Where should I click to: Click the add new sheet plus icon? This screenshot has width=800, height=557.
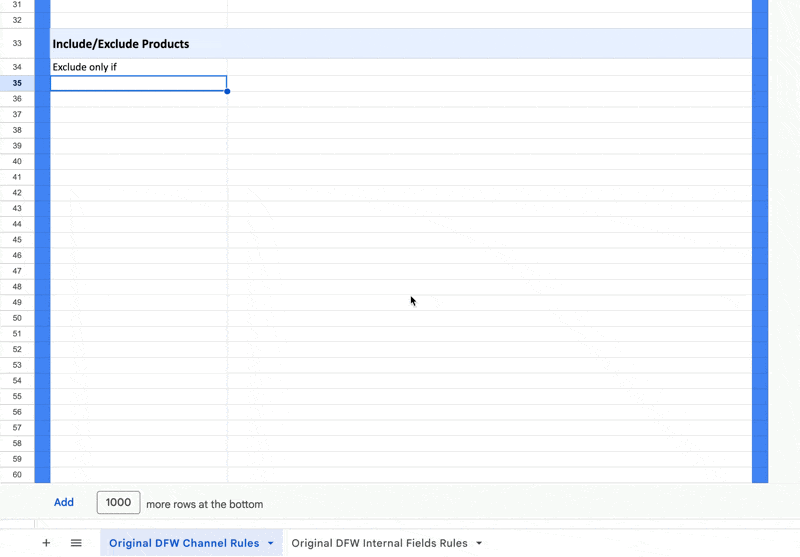pos(46,543)
